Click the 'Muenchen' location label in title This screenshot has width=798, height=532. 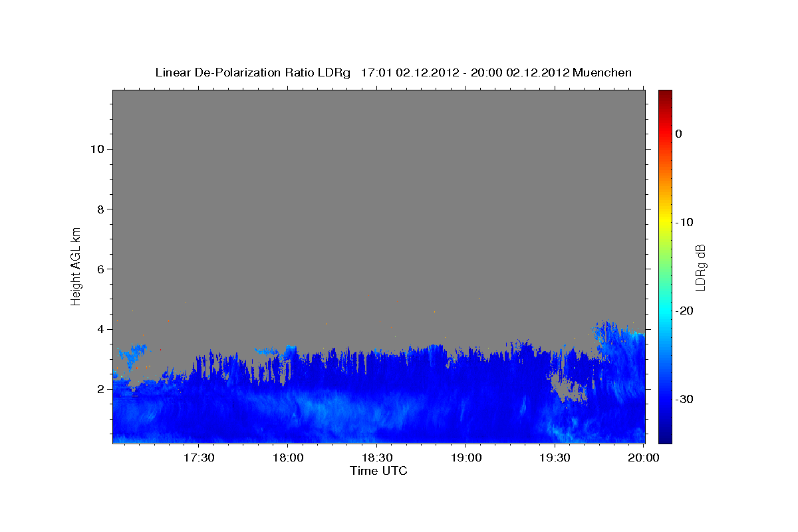[x=603, y=72]
